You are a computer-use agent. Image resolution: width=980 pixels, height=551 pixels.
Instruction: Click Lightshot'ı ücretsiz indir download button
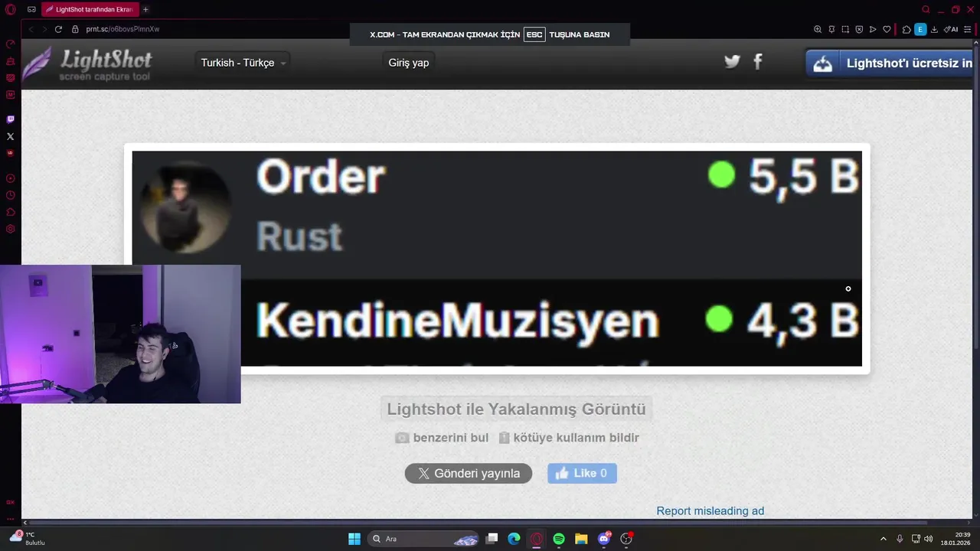(890, 64)
